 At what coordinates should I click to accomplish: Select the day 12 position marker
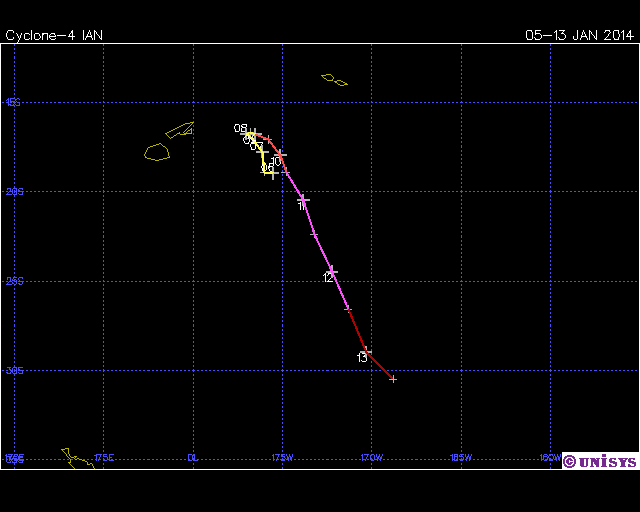tap(332, 271)
